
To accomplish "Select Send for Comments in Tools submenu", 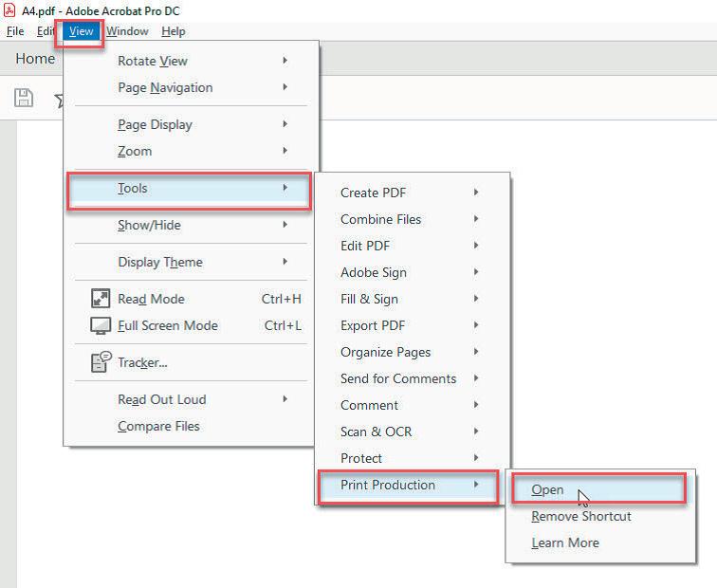I will point(412,378).
